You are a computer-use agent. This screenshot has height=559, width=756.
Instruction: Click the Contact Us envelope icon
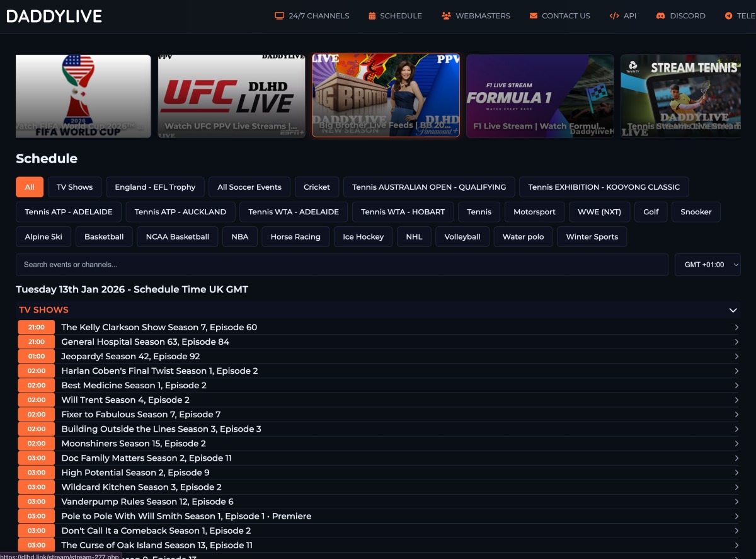(x=534, y=16)
